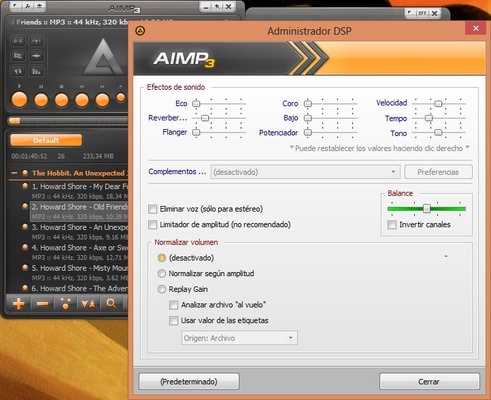Open playlist search with the magnifier icon
The image size is (491, 400).
(111, 304)
